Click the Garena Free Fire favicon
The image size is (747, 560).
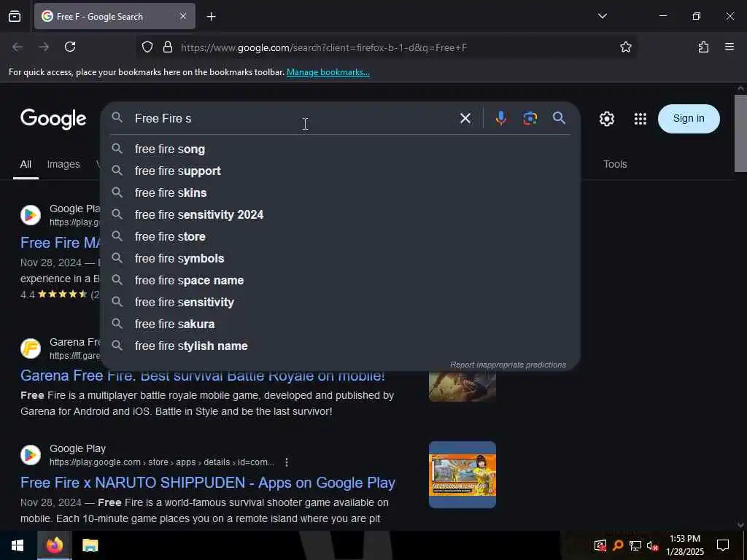click(31, 349)
